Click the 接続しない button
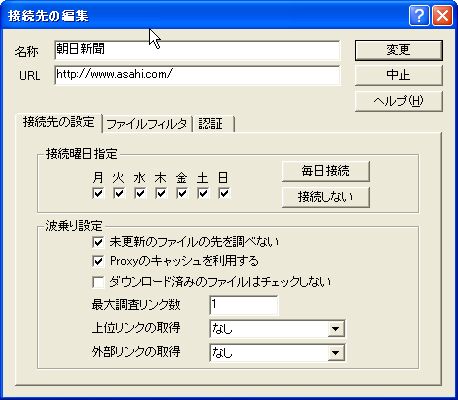 pyautogui.click(x=326, y=197)
